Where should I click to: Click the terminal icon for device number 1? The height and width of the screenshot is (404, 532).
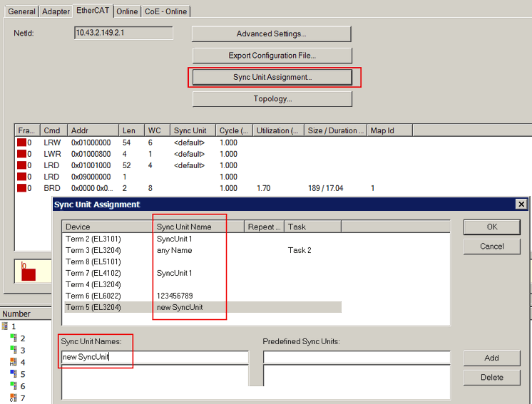tap(5, 326)
